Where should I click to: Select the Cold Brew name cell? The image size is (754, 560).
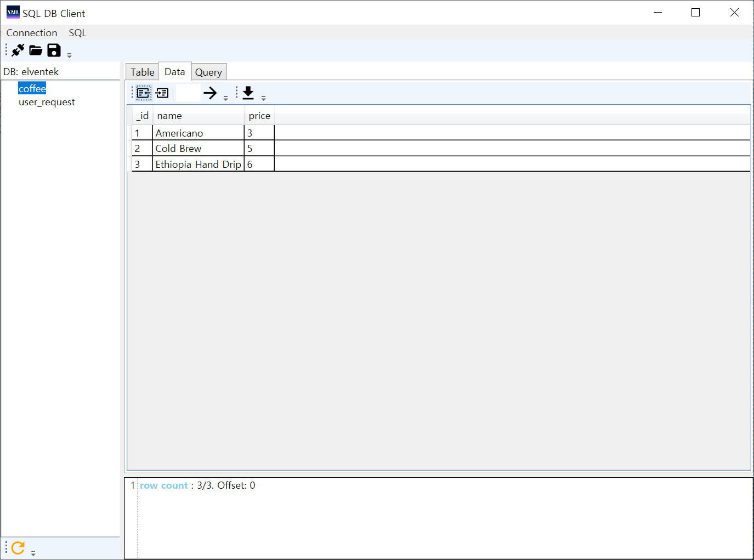tap(199, 149)
